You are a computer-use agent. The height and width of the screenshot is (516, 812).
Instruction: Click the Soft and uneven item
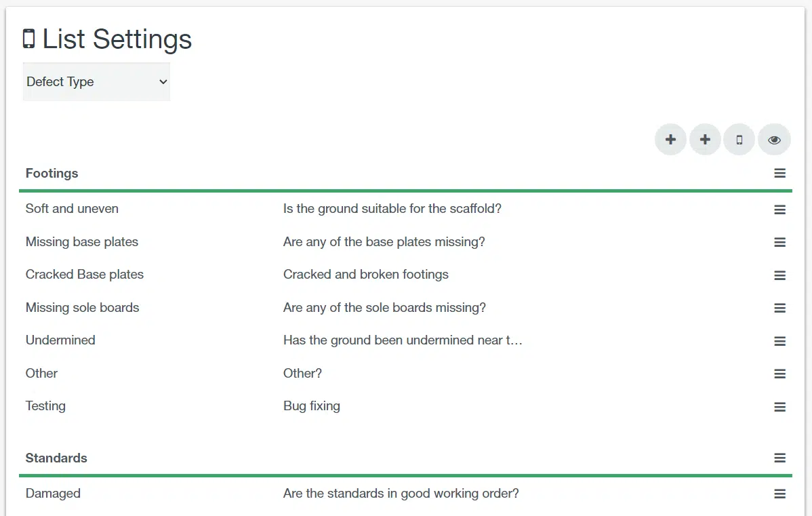72,209
